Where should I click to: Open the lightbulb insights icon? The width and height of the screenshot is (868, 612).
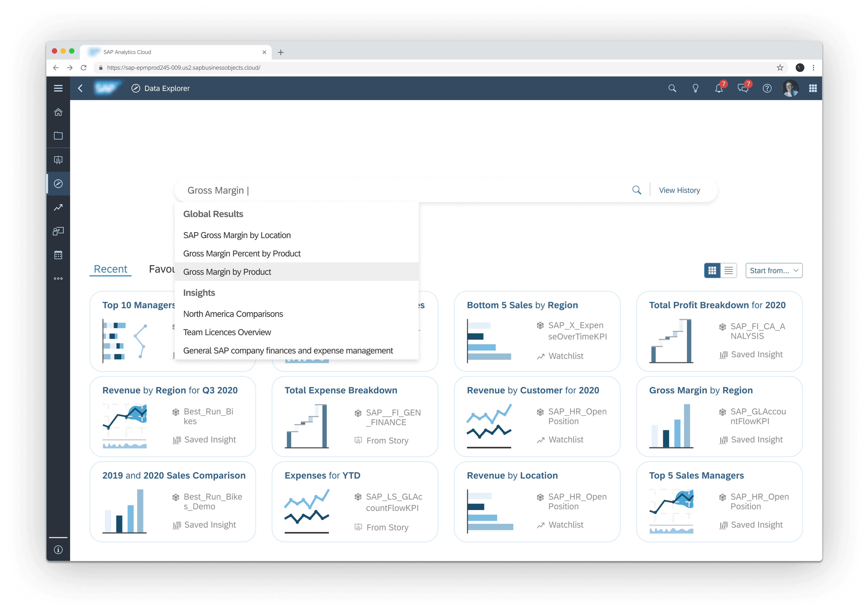(x=695, y=88)
